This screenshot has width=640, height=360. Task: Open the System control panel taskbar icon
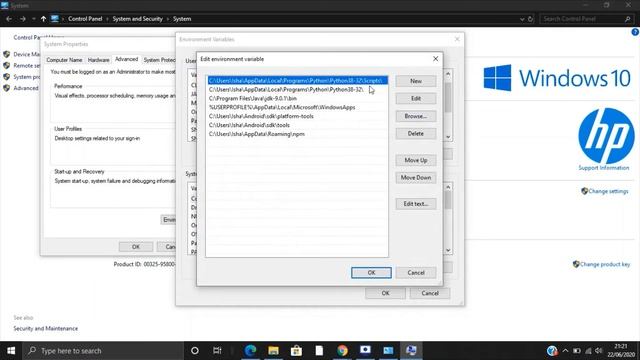pyautogui.click(x=411, y=351)
